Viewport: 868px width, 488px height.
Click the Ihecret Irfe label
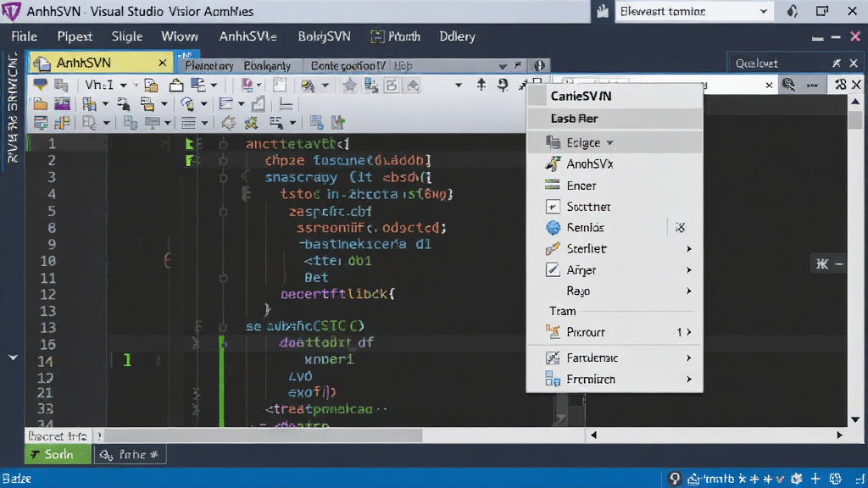[58, 436]
